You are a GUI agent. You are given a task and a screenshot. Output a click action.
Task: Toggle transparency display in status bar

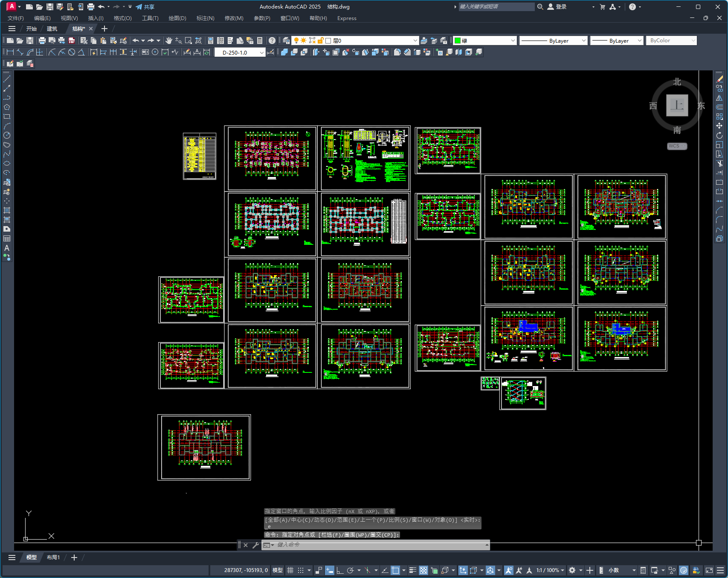(x=423, y=570)
